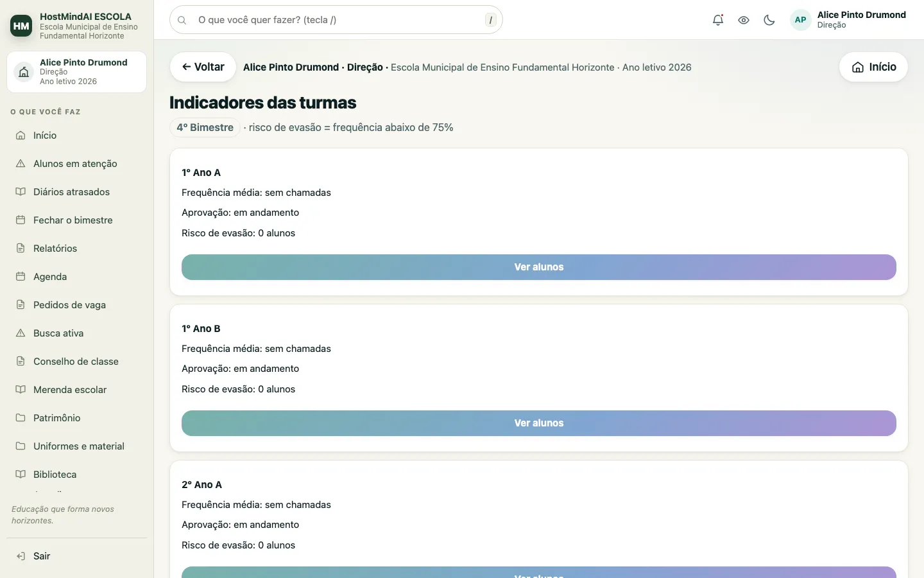The height and width of the screenshot is (578, 924).
Task: Click the Relatórios document icon
Action: pyautogui.click(x=21, y=249)
